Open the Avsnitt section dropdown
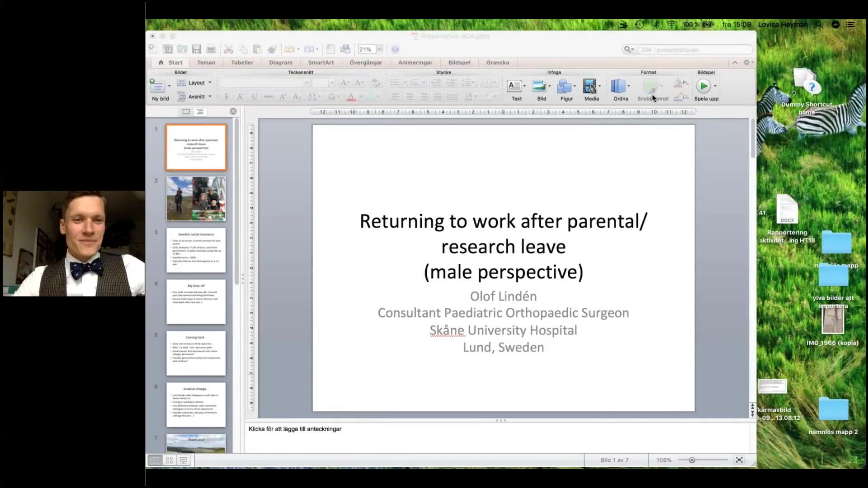 (x=194, y=97)
